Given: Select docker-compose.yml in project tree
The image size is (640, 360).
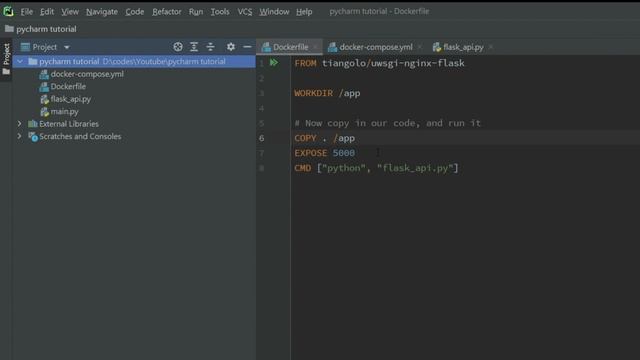Looking at the screenshot, I should (x=87, y=74).
